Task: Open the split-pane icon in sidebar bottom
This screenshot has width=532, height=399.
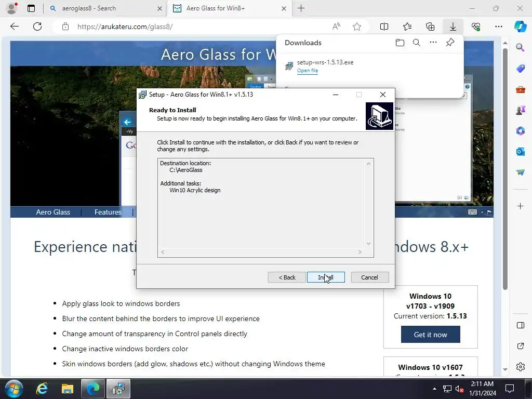Action: [x=520, y=325]
